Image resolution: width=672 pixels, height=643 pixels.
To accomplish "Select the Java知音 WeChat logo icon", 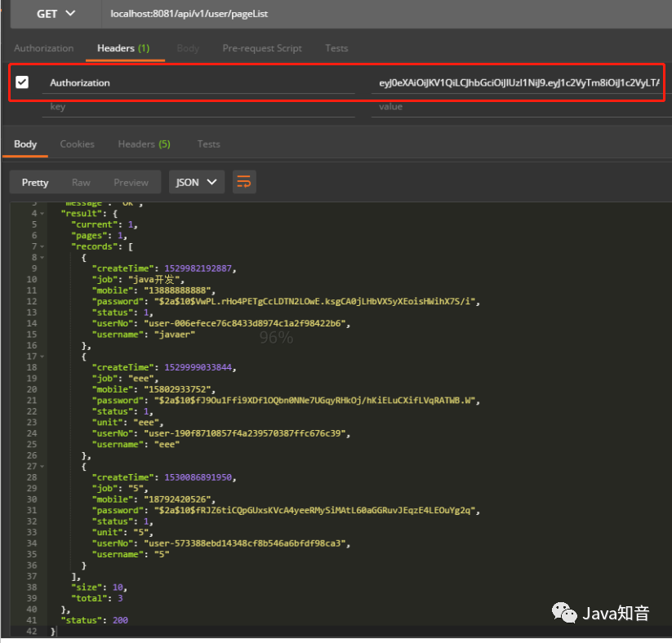I will click(564, 613).
